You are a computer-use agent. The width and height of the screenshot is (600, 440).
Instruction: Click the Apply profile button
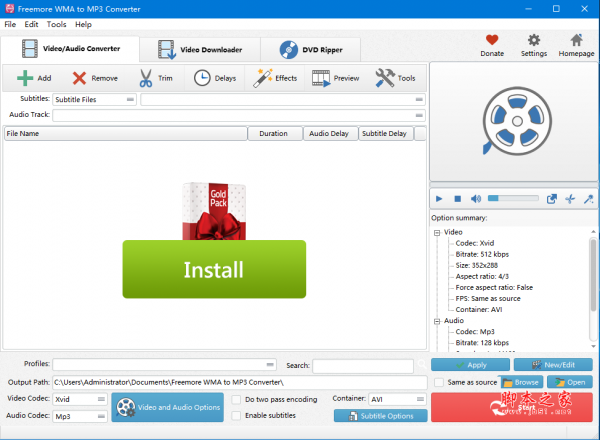[470, 365]
